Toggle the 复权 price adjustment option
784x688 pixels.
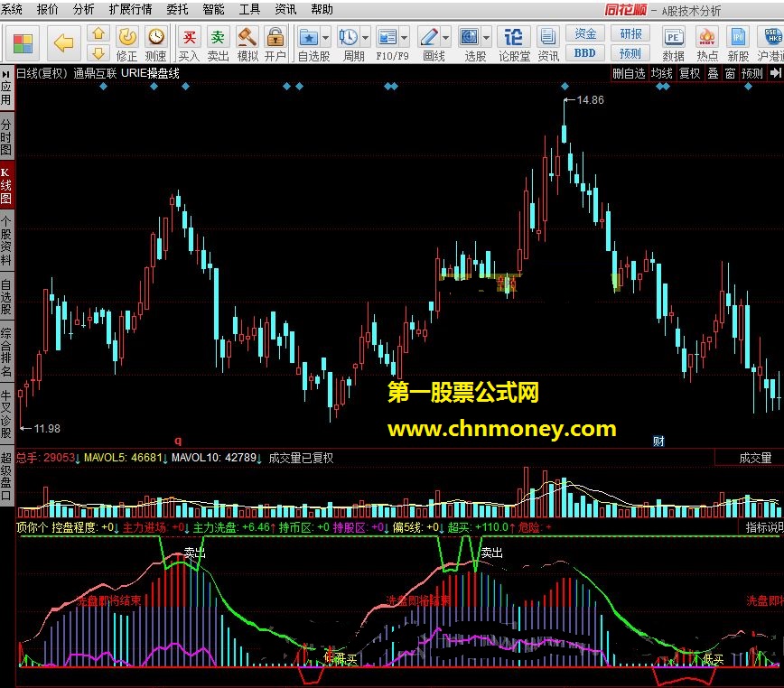click(x=689, y=73)
